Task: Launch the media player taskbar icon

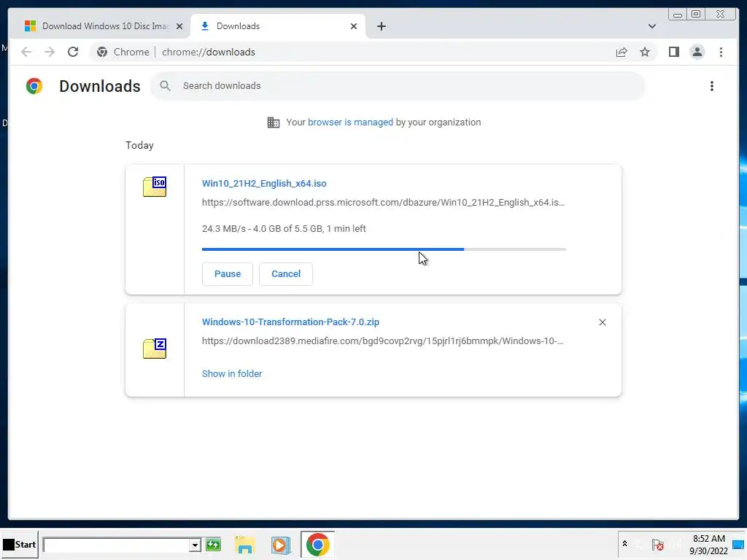Action: point(281,545)
